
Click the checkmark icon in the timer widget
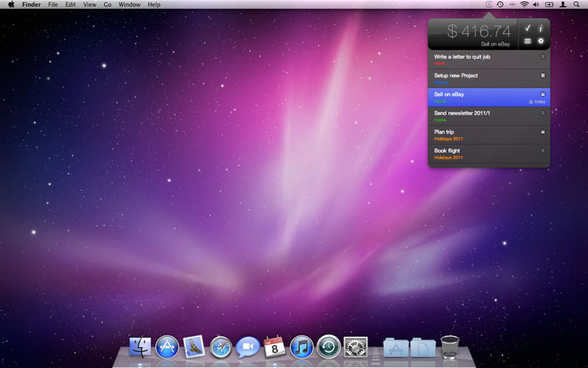click(527, 28)
